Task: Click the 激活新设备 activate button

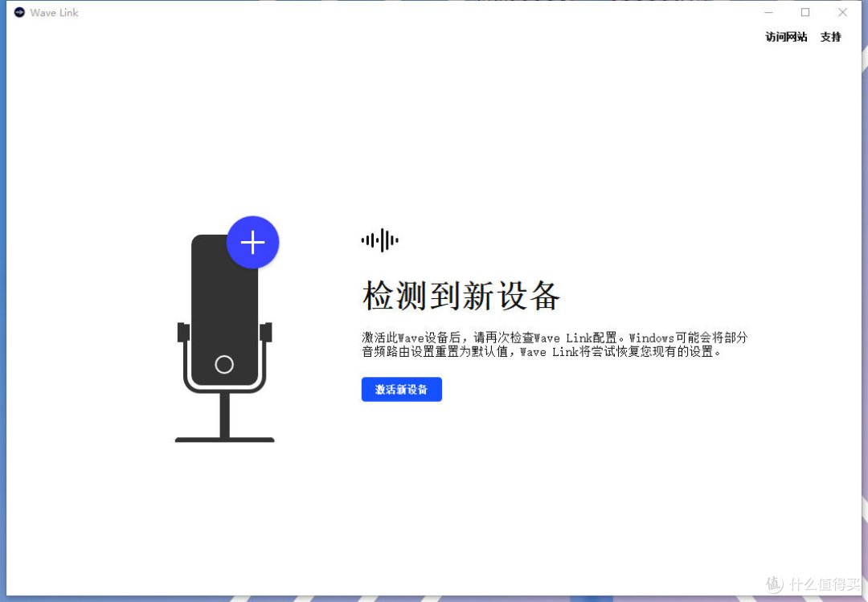Action: (401, 389)
